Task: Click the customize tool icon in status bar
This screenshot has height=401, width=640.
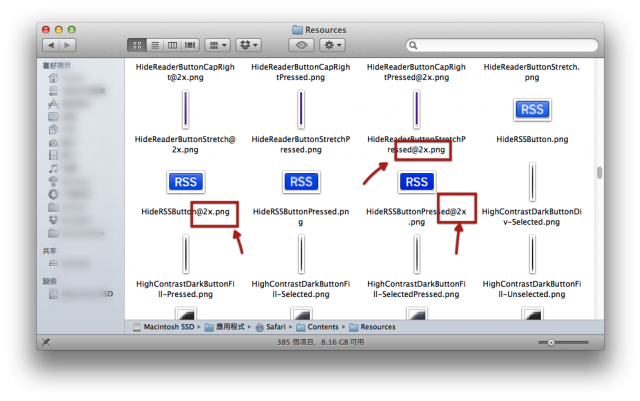Action: (46, 342)
